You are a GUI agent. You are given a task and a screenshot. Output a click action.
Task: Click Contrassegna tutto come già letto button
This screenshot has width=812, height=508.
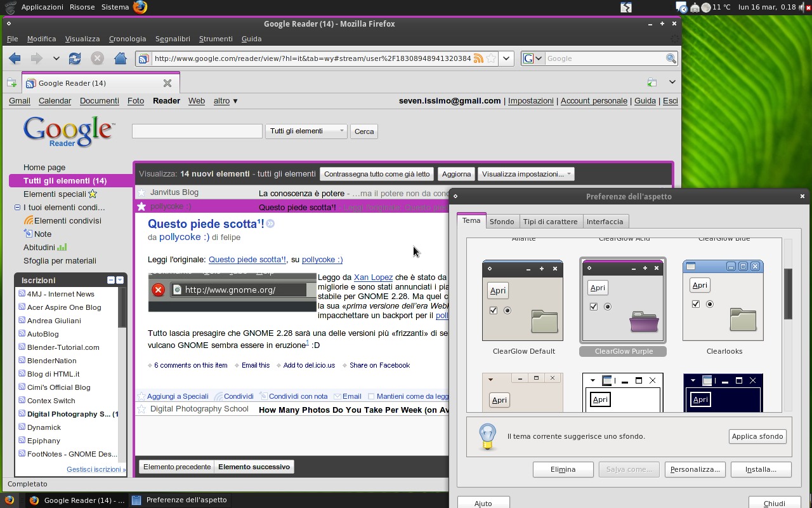[x=377, y=174]
